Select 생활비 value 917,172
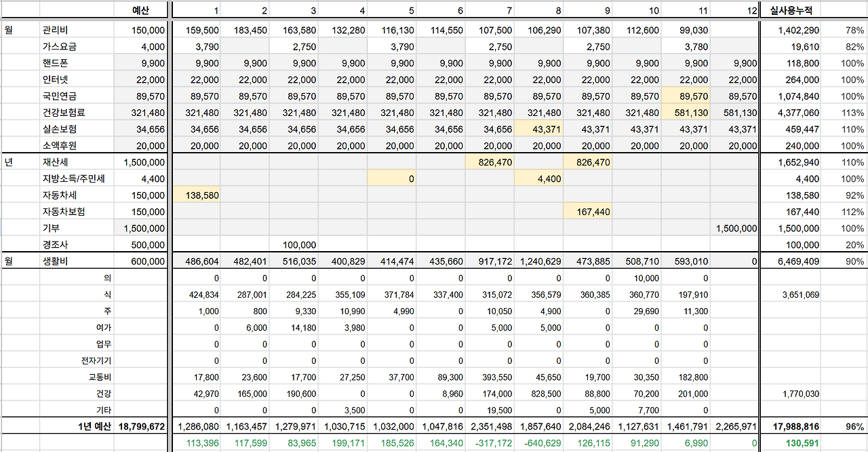The image size is (868, 452). [x=495, y=261]
